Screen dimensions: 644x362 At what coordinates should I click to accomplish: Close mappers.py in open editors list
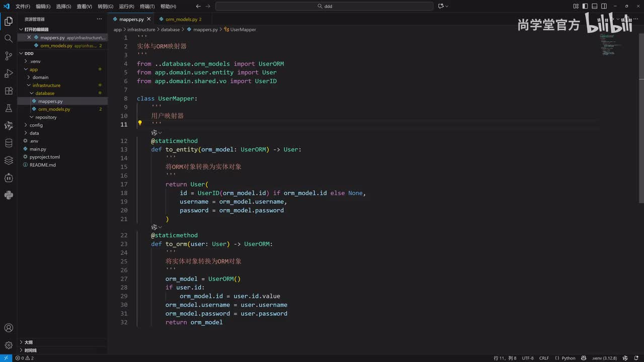(x=29, y=38)
